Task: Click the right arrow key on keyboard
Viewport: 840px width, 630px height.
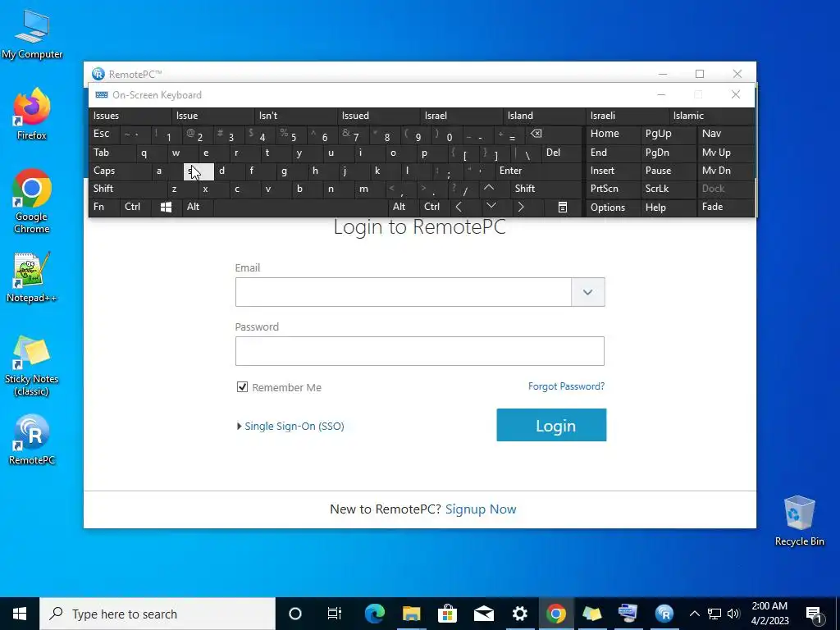Action: coord(521,207)
